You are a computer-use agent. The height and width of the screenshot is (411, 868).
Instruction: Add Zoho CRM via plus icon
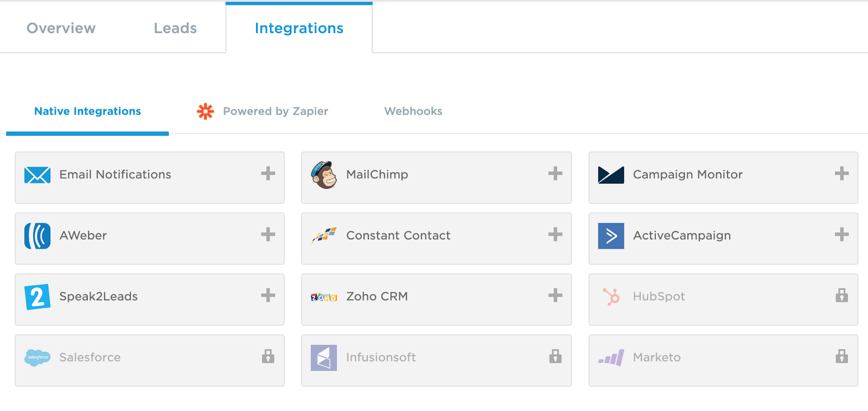(555, 295)
